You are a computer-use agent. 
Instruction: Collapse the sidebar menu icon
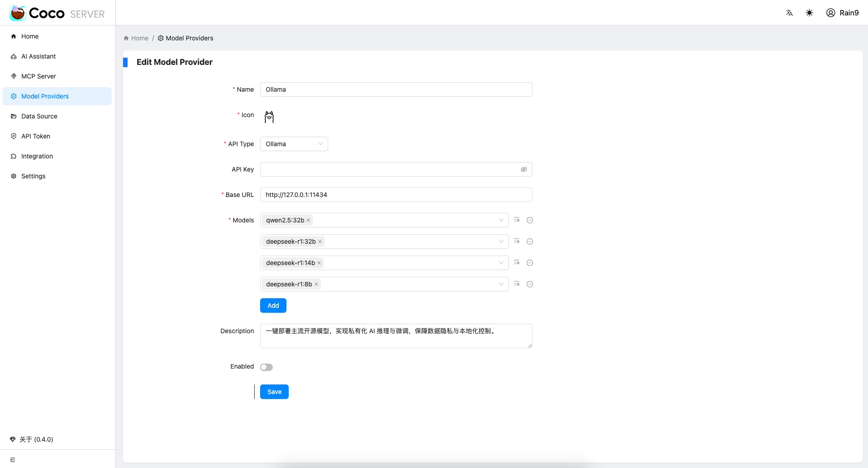[x=13, y=460]
